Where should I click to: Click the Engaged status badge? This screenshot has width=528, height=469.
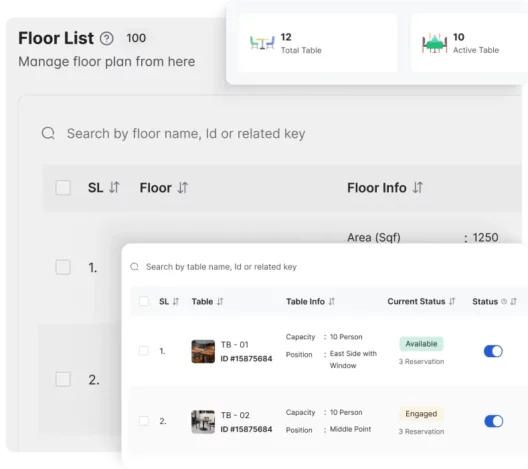421,414
